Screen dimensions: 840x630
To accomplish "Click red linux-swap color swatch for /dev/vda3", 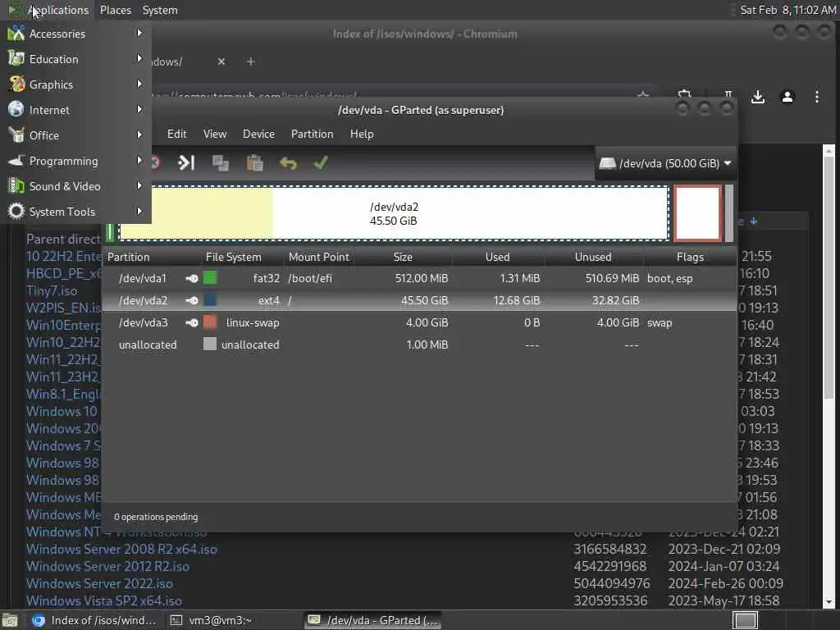I will [210, 322].
